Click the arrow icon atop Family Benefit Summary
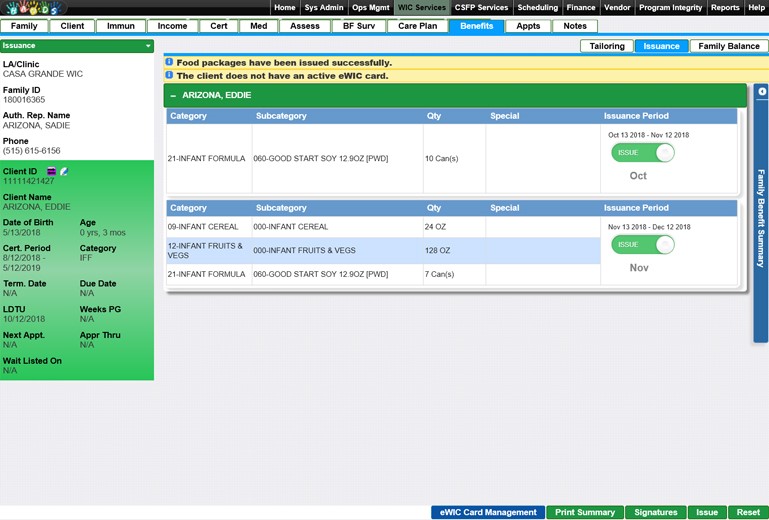This screenshot has width=769, height=520. [x=762, y=92]
